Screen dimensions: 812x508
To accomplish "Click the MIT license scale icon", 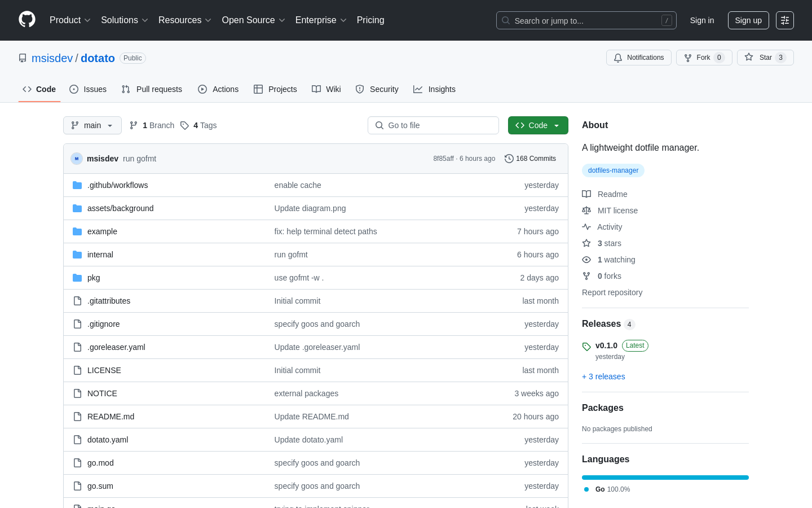I will point(586,211).
